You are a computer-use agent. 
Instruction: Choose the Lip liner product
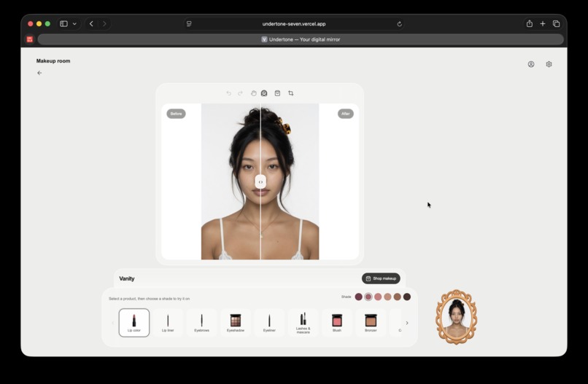pos(168,323)
